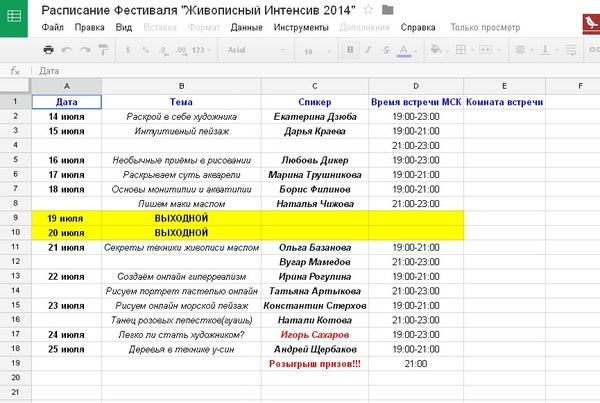Select the Любовь Дикер cell
The width and height of the screenshot is (600, 403).
pos(315,160)
